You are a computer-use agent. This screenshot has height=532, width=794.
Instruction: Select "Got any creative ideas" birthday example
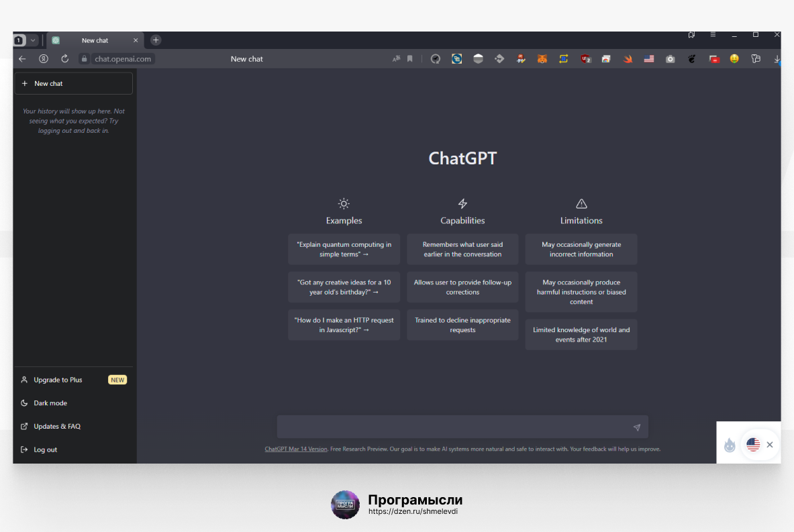tap(344, 287)
